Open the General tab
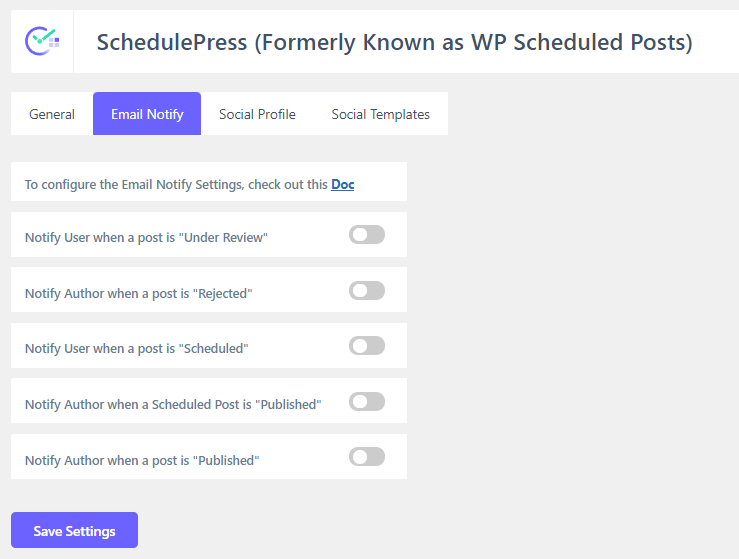The width and height of the screenshot is (739, 559). point(52,114)
